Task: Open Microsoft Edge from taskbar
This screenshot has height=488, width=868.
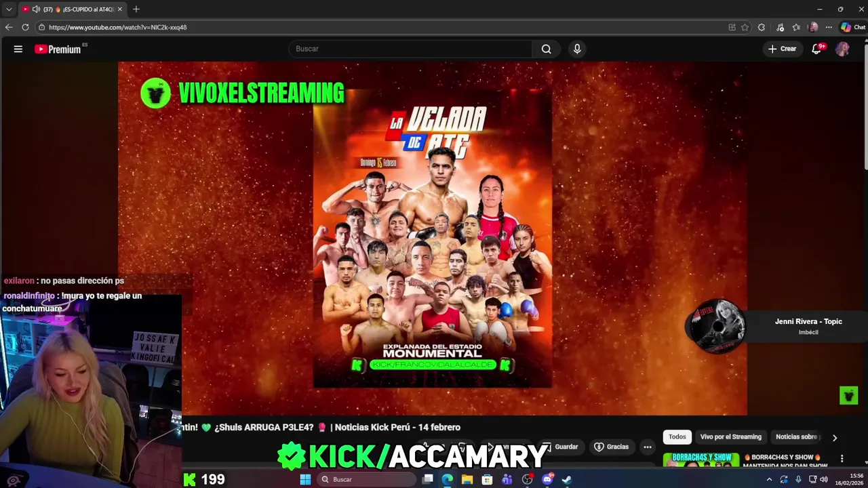Action: coord(448,480)
